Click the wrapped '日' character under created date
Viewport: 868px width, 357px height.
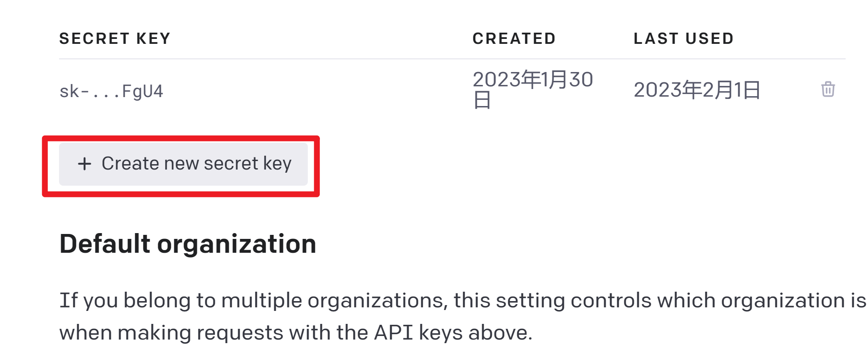482,100
